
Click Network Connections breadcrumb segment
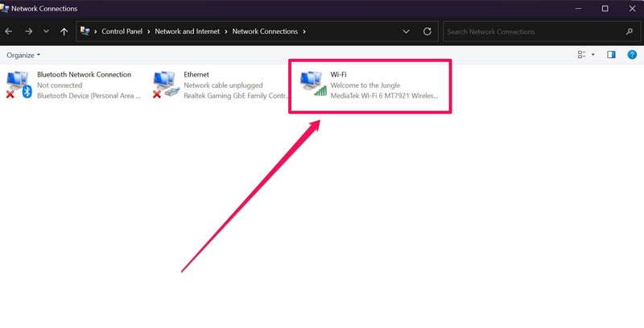(x=264, y=31)
